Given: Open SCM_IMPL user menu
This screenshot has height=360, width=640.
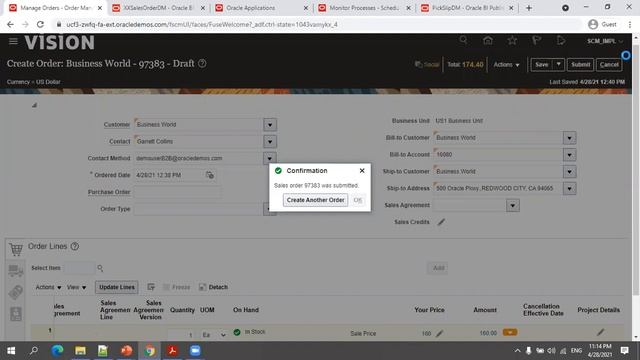Looking at the screenshot, I should click(x=605, y=41).
